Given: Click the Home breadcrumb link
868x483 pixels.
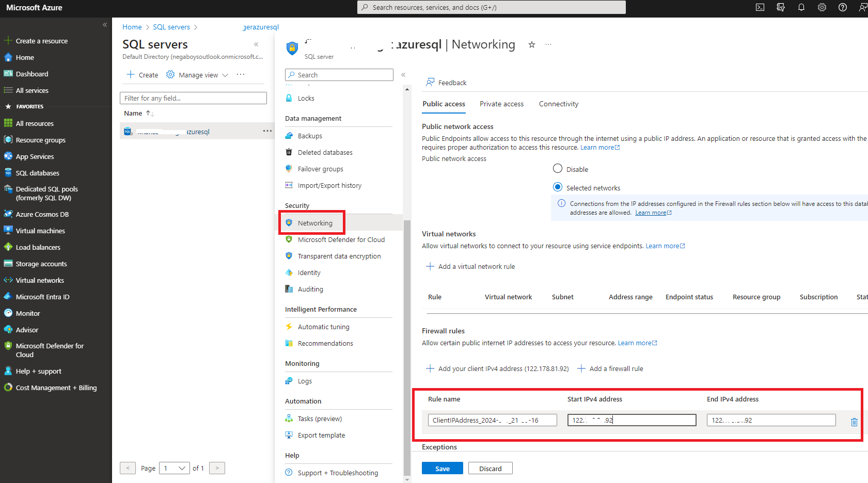Looking at the screenshot, I should click(132, 27).
